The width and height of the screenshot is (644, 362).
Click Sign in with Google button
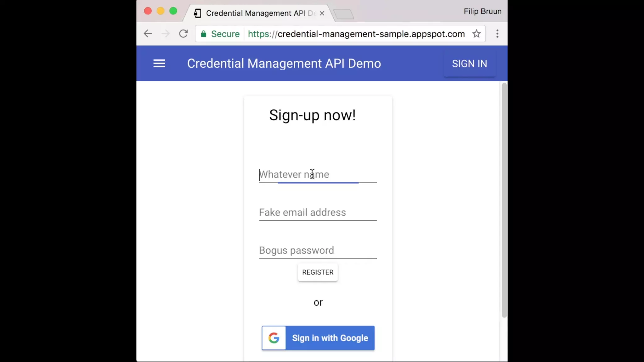(x=330, y=338)
